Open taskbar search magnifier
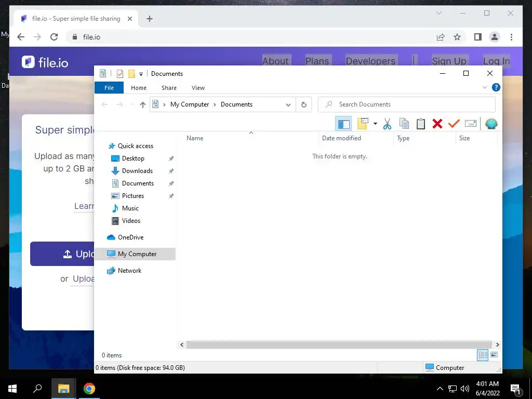 click(37, 389)
